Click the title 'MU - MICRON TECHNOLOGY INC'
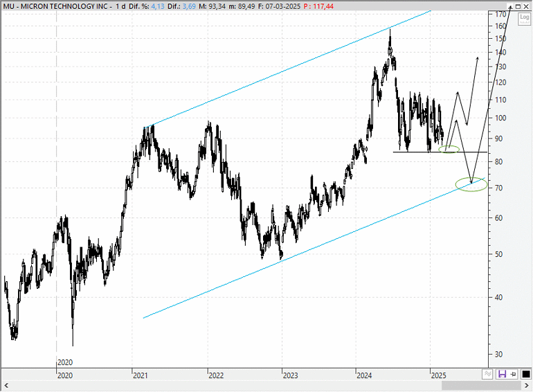This screenshot has width=533, height=392. pos(55,6)
